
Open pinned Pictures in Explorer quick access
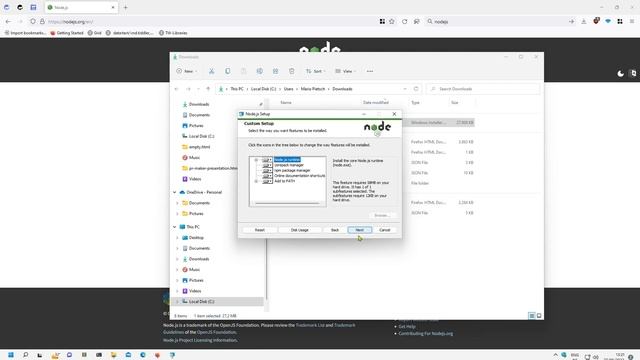pos(196,126)
